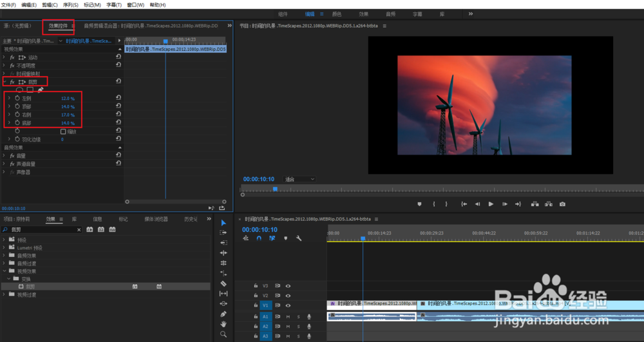Click the 左侧 crop value 12.0 %
Screen dimensions: 644x342
tap(68, 98)
